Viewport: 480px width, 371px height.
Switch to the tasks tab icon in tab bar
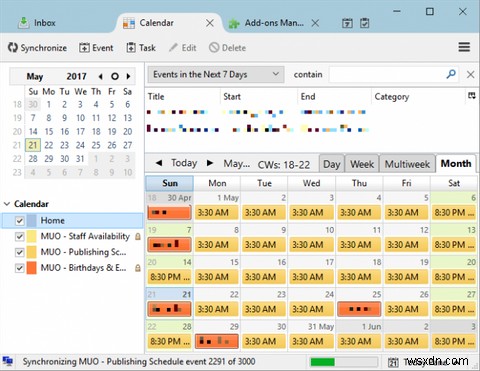[x=365, y=23]
